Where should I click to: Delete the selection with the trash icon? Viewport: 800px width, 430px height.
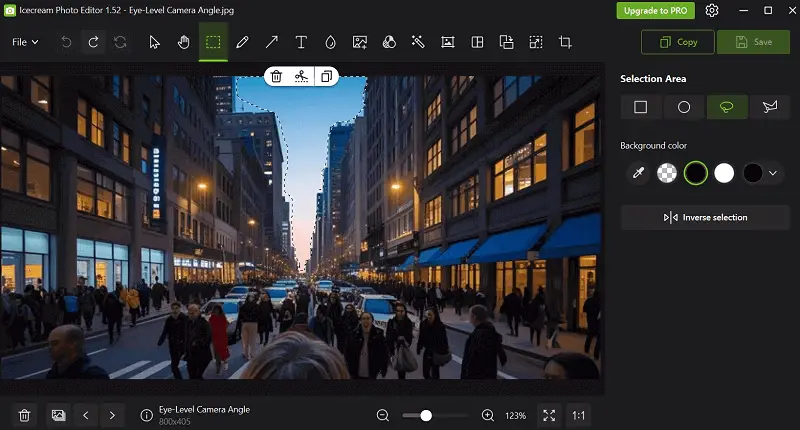point(277,77)
